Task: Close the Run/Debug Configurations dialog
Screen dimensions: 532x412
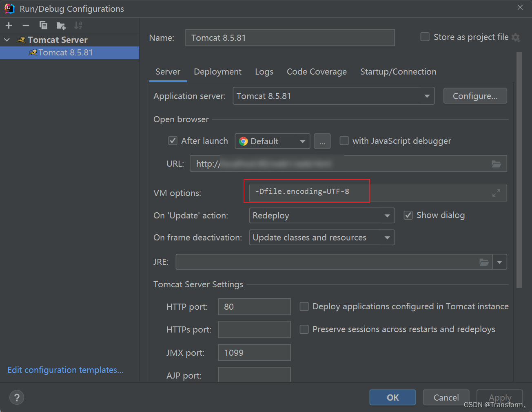Action: point(520,7)
